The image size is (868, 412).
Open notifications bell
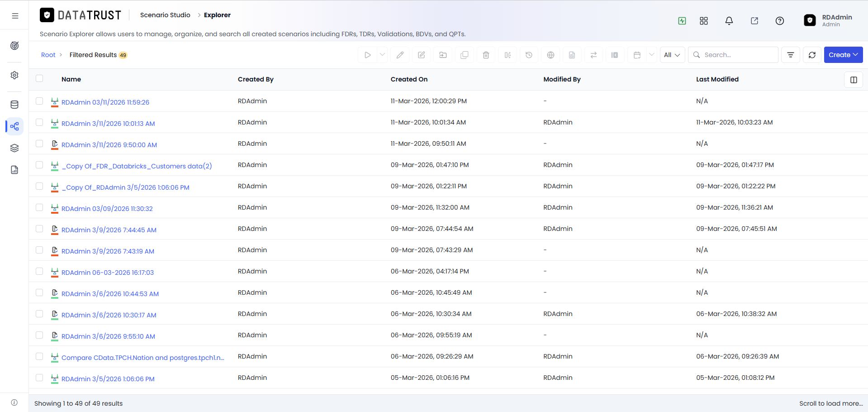[x=729, y=21]
